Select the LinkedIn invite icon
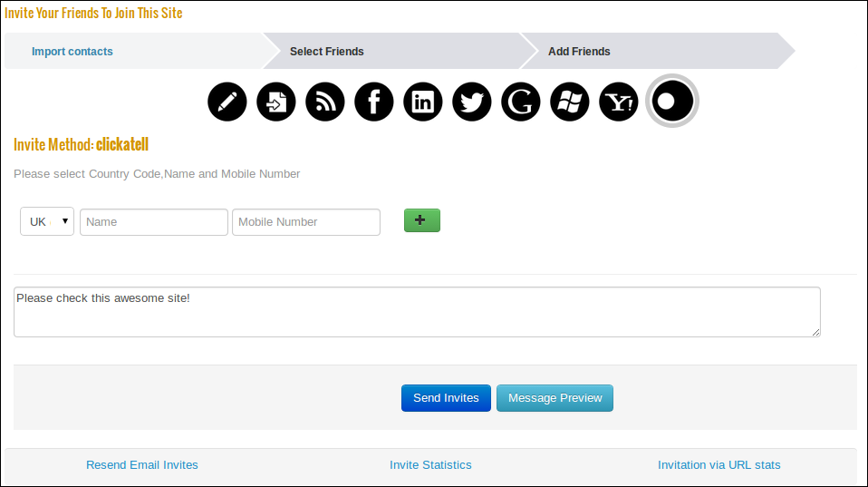868x487 pixels. click(x=423, y=102)
